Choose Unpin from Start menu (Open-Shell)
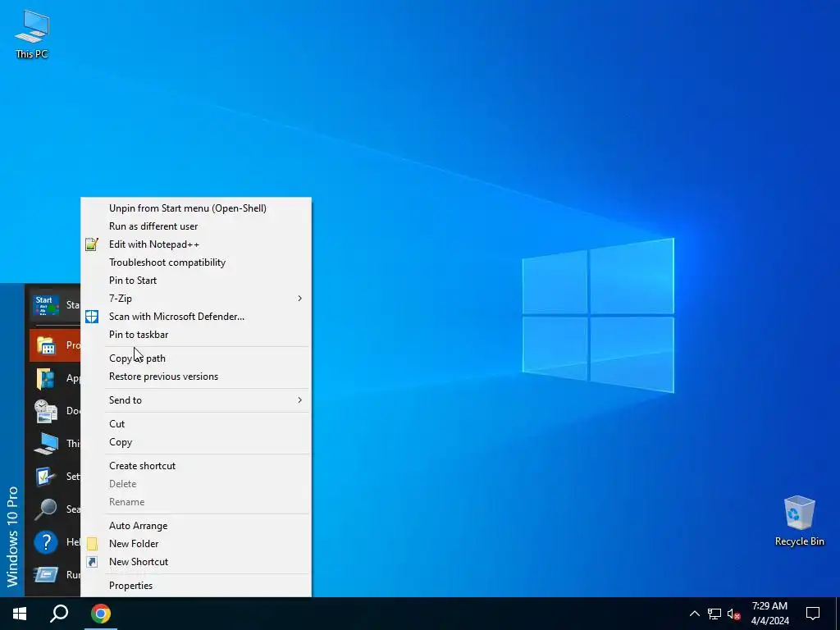Image resolution: width=840 pixels, height=630 pixels. click(196, 208)
